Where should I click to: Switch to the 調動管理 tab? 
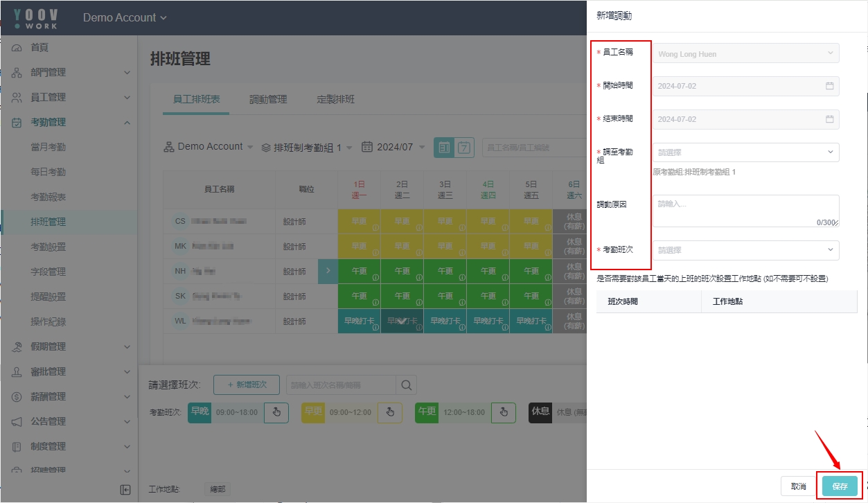pos(268,99)
